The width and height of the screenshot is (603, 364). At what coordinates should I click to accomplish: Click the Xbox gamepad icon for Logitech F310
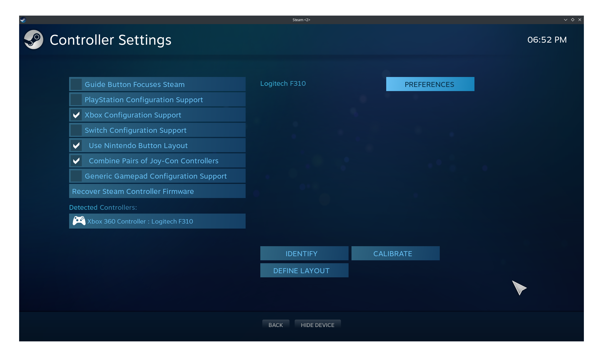(x=79, y=221)
